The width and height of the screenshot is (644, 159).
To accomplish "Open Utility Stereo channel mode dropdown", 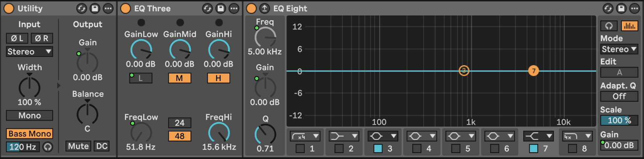I will pos(29,52).
